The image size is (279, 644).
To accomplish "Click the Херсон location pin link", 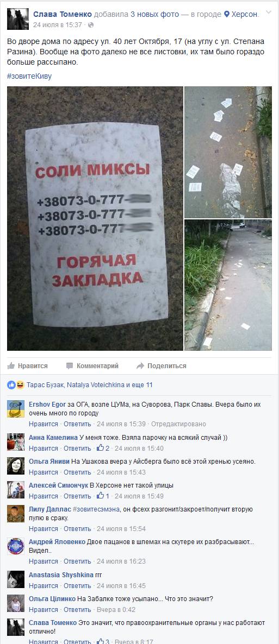I will point(241,14).
